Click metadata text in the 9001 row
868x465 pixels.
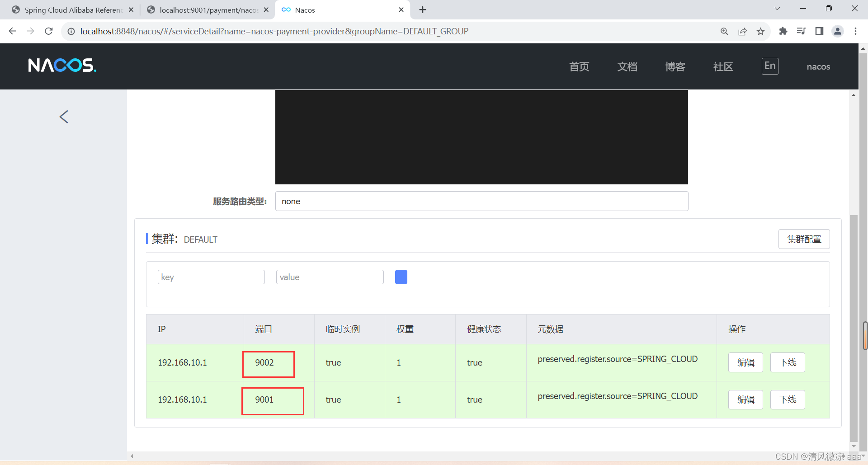(618, 396)
